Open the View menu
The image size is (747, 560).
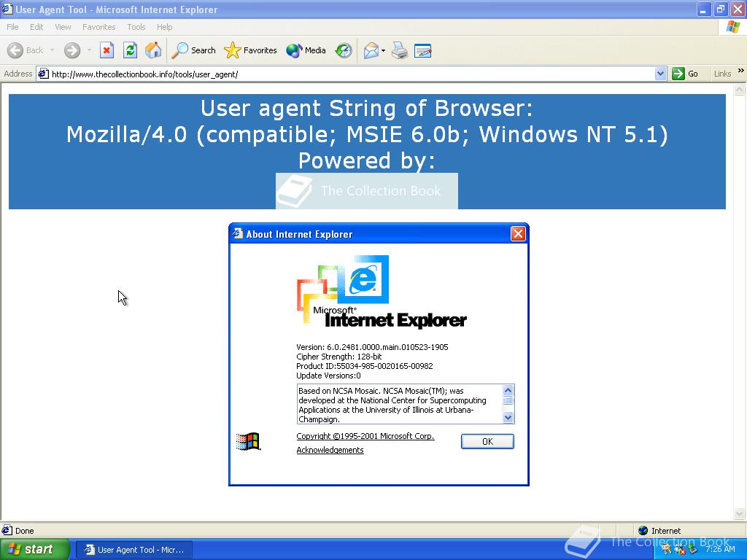coord(63,27)
